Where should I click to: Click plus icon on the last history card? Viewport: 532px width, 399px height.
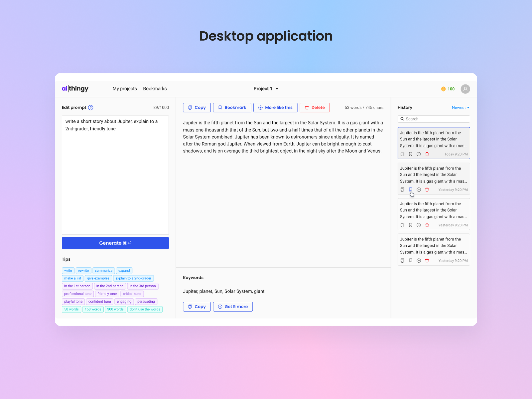[419, 261]
